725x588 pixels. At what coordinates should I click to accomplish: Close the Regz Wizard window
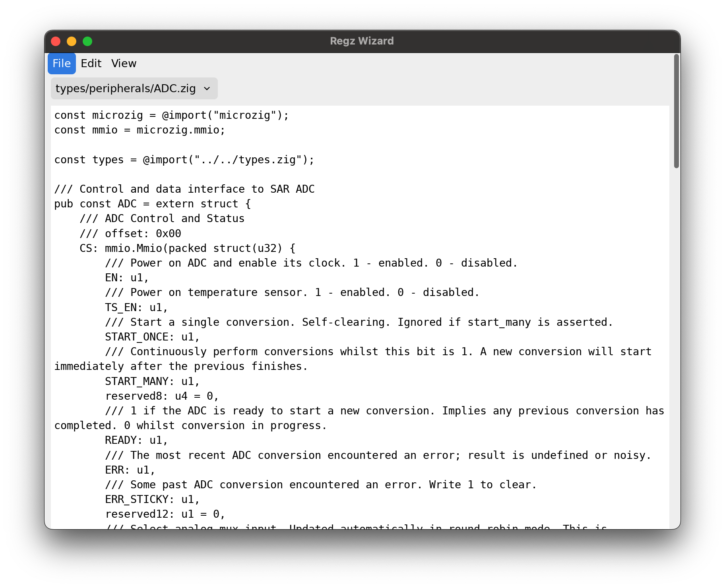pos(56,41)
